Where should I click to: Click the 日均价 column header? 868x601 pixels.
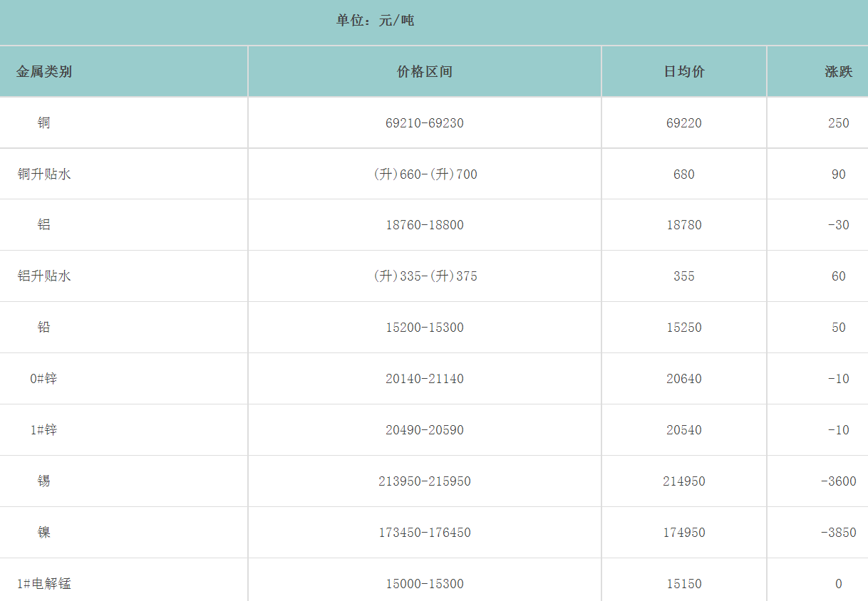[x=684, y=72]
